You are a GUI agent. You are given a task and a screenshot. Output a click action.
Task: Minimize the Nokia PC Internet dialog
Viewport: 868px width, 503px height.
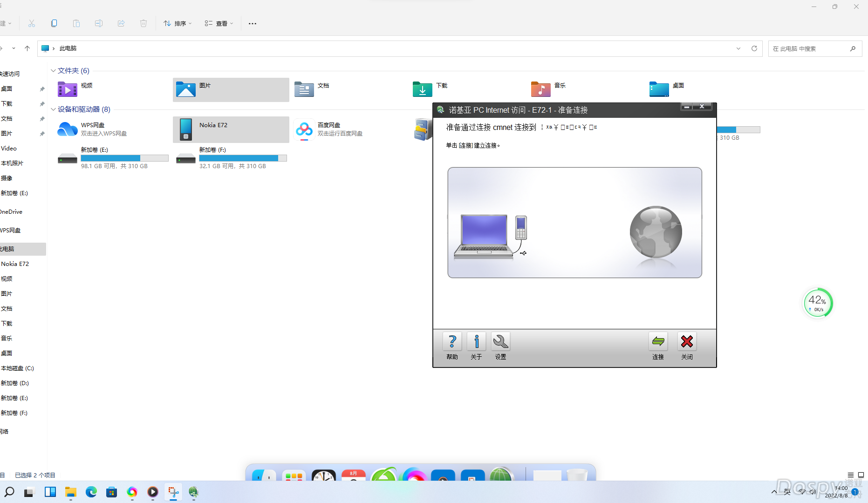[686, 107]
